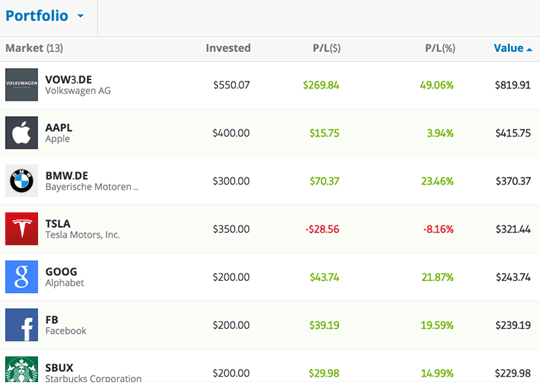Click BMW invested amount $300.00

tap(231, 181)
